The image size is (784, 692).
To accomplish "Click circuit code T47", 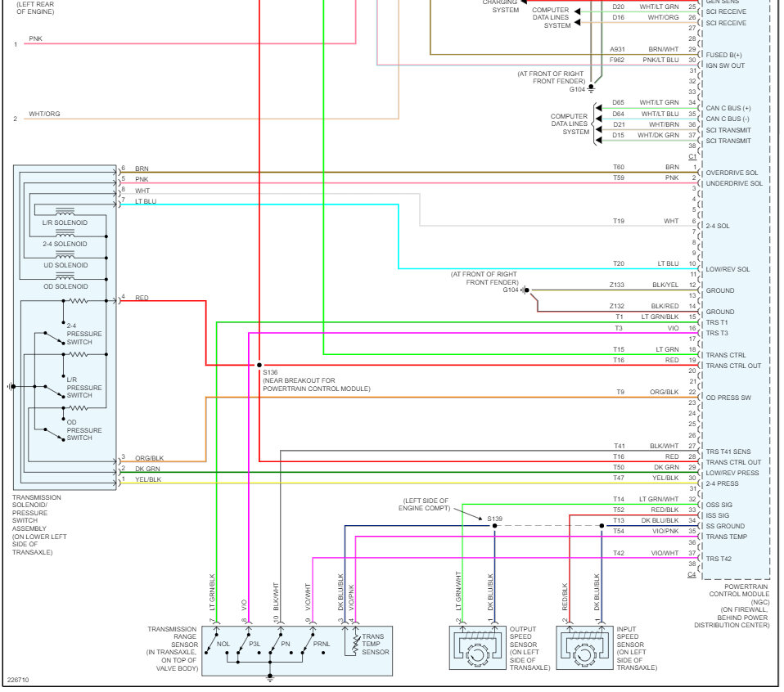I will point(619,478).
